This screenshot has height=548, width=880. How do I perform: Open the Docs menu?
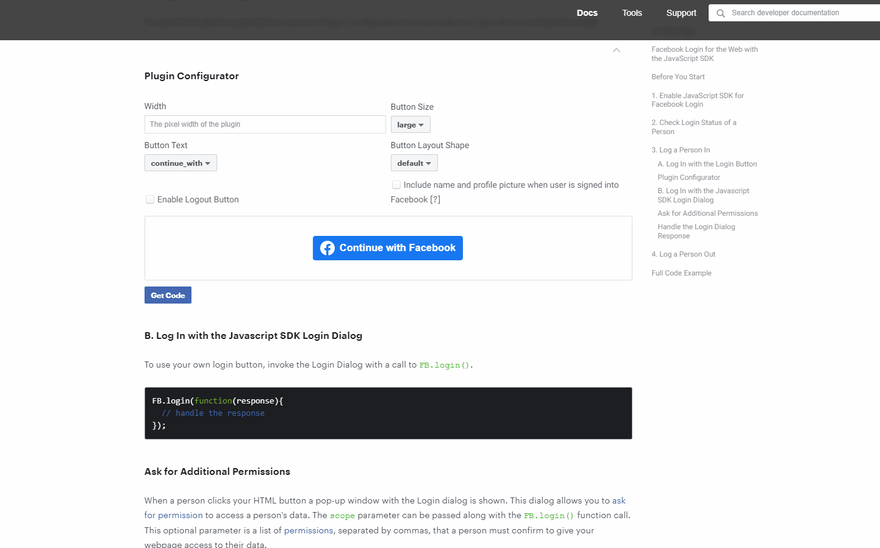coord(587,13)
